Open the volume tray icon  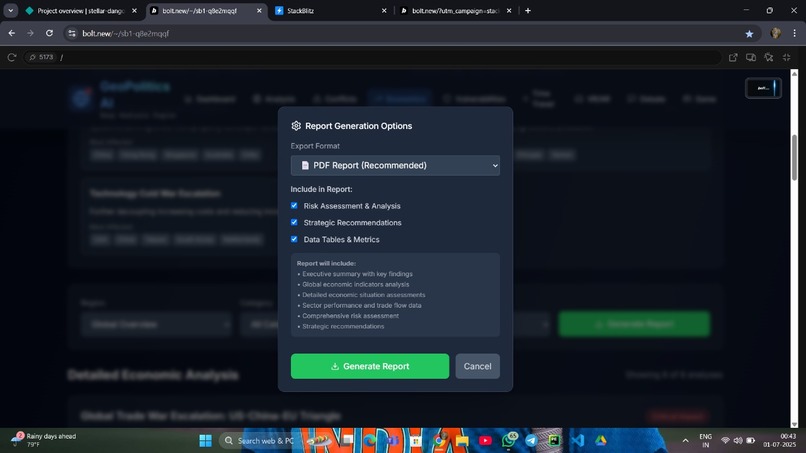pyautogui.click(x=738, y=441)
